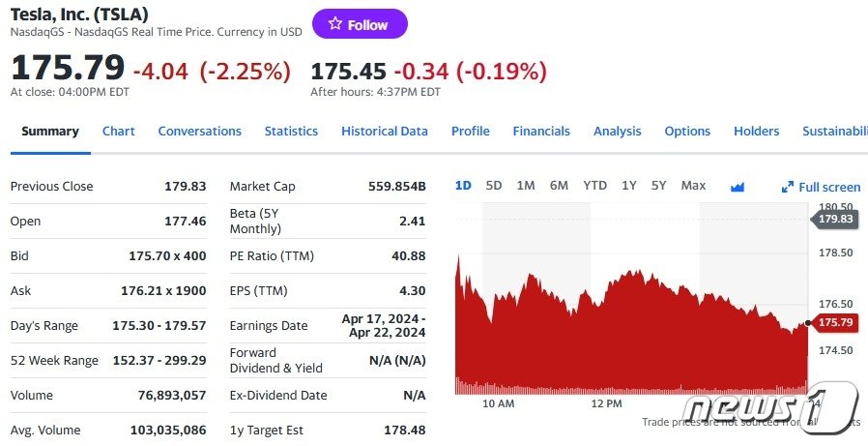The width and height of the screenshot is (868, 446).
Task: Expand chart with Full screen icon
Action: [x=821, y=187]
